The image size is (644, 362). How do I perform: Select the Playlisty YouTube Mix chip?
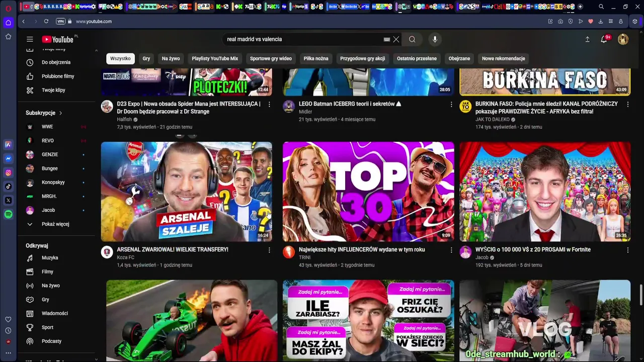[x=215, y=58]
